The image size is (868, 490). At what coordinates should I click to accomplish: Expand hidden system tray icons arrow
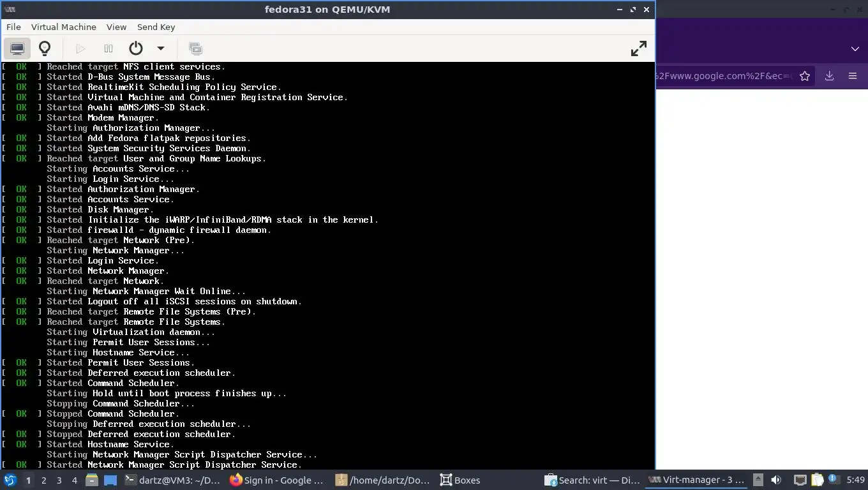pos(758,480)
